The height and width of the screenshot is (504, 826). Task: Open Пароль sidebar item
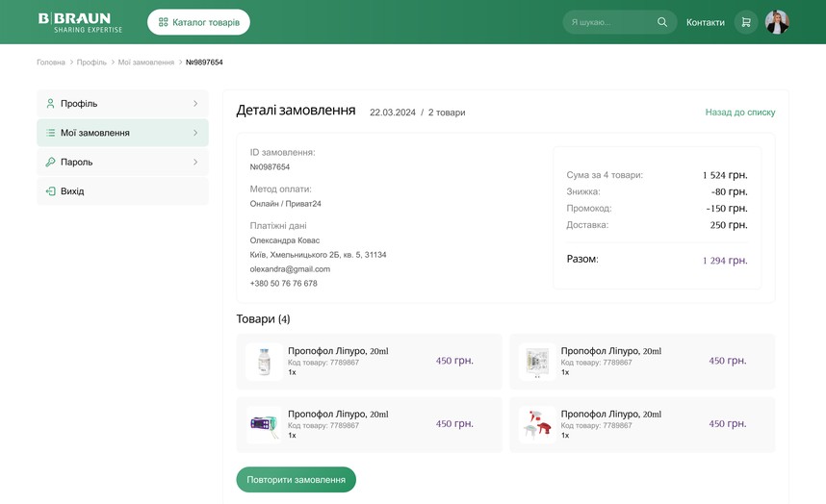point(122,162)
